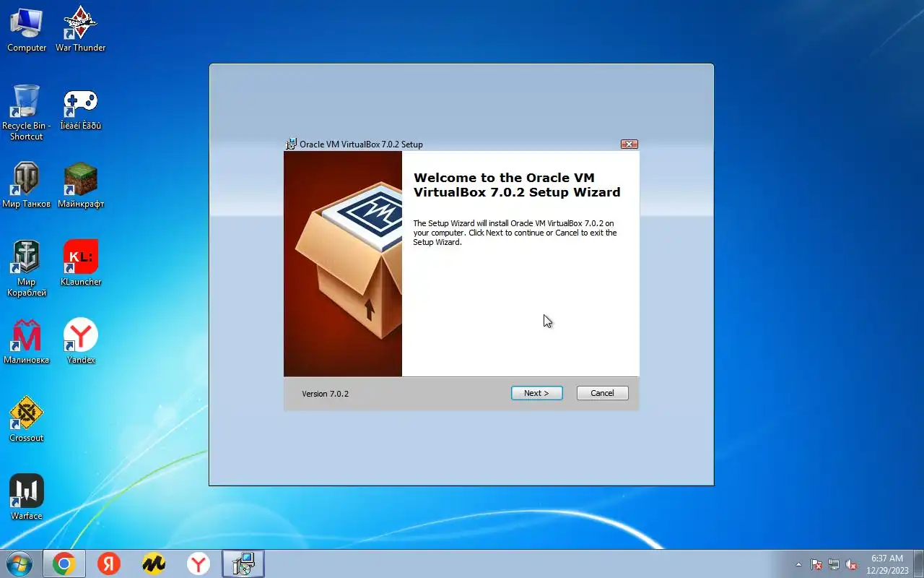Open Yandex Browser from the taskbar
Screen dimensions: 924x578
(x=199, y=564)
